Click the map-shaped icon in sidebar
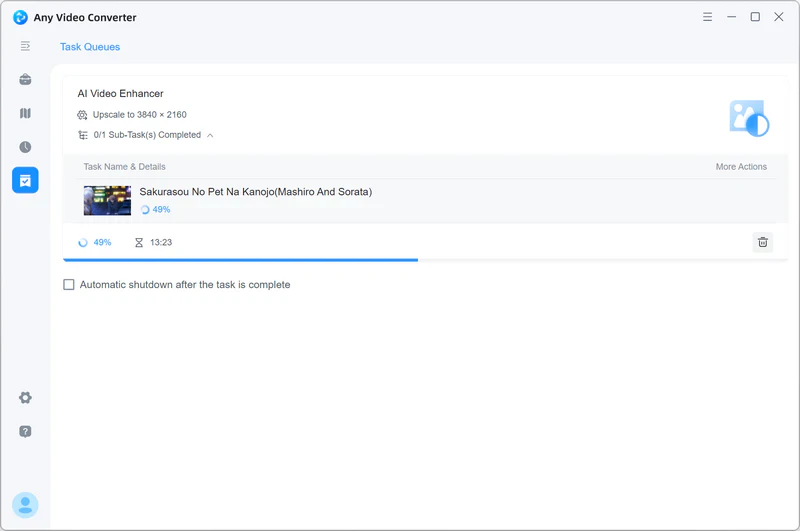 pyautogui.click(x=25, y=114)
